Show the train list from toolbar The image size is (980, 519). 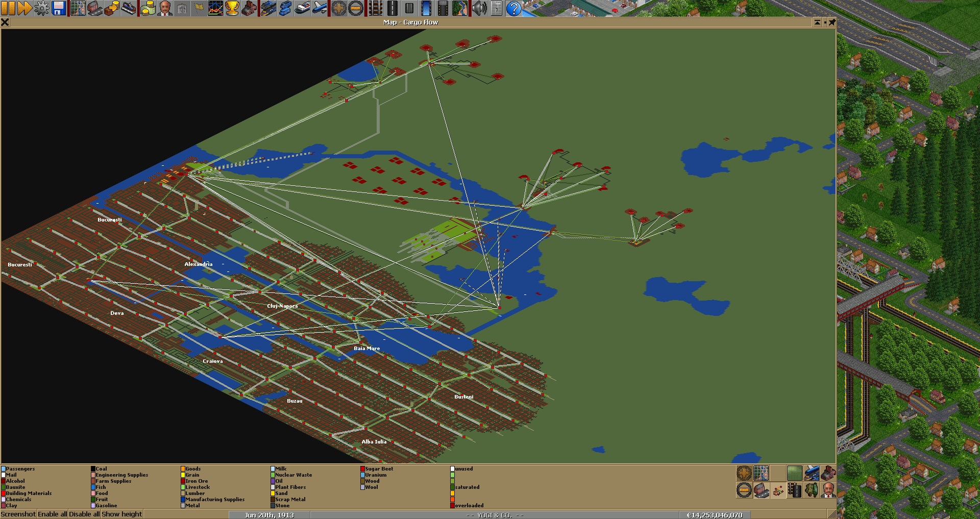pos(268,8)
